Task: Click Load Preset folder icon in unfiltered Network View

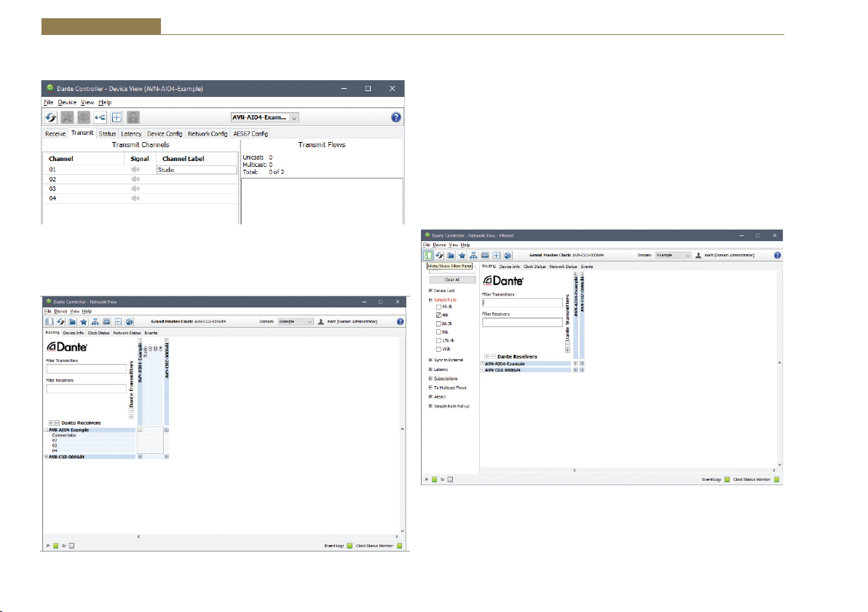Action: [72, 322]
